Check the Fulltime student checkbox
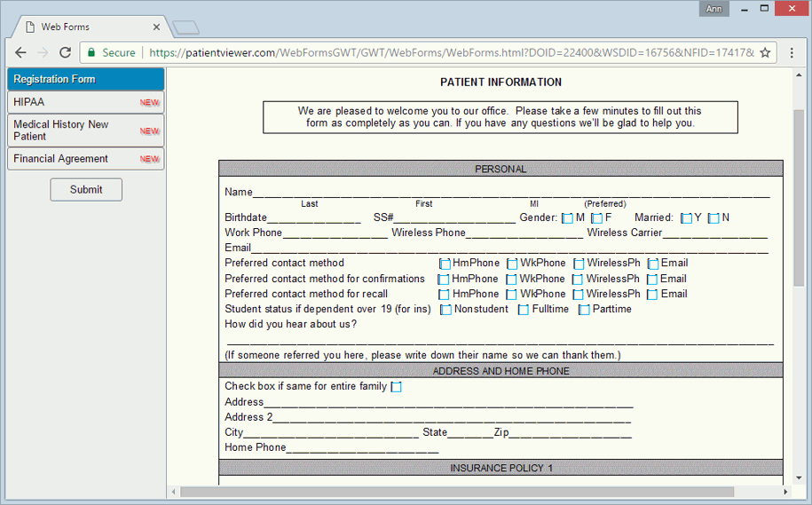This screenshot has width=812, height=505. (524, 310)
